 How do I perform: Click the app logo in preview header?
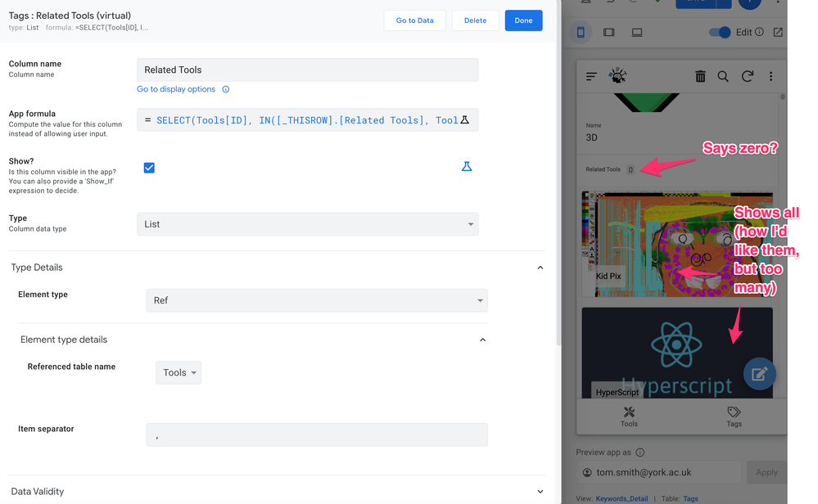[x=617, y=76]
